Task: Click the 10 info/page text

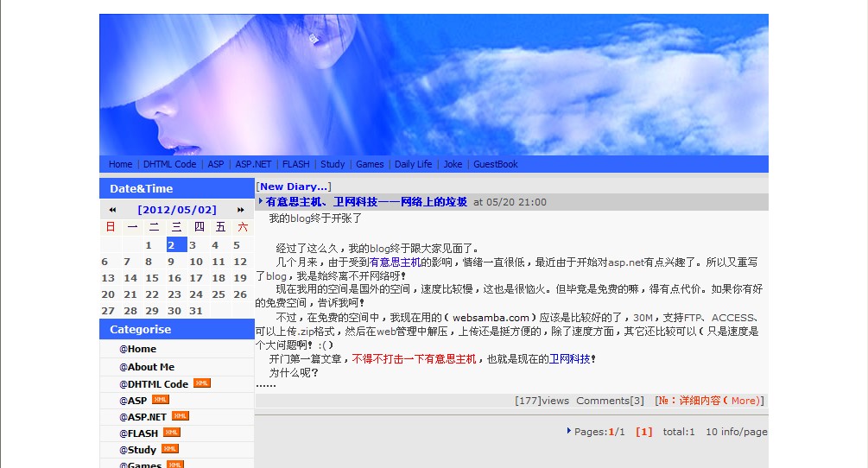Action: point(736,432)
